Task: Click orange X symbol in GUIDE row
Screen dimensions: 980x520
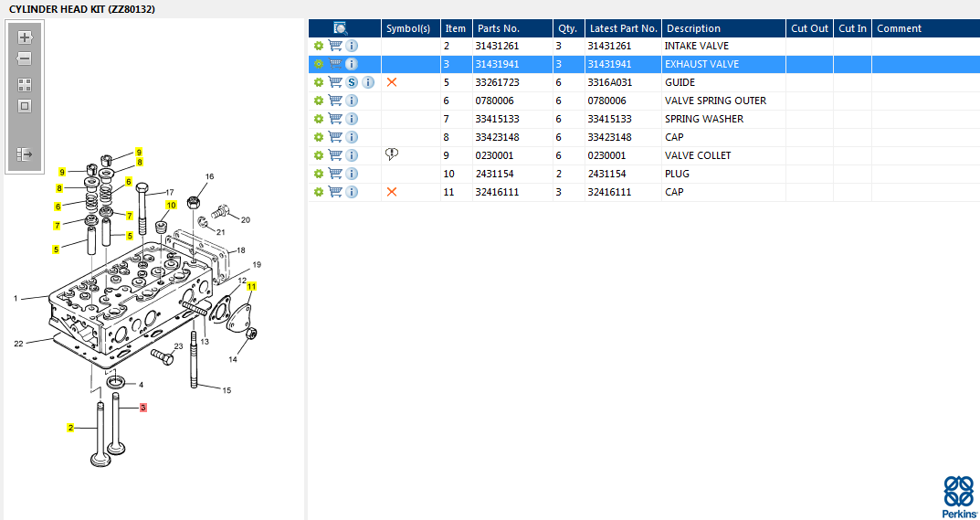Action: click(x=392, y=82)
